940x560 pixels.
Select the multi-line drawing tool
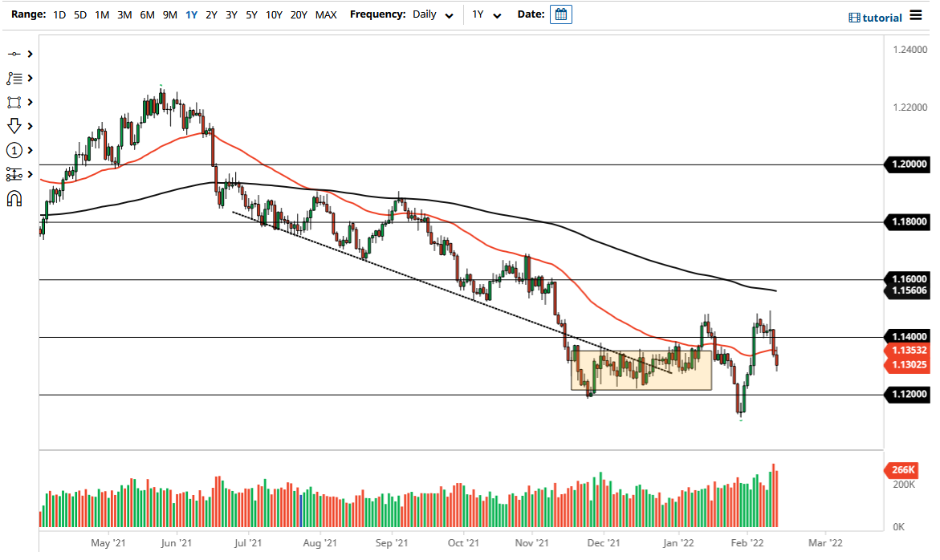14,78
